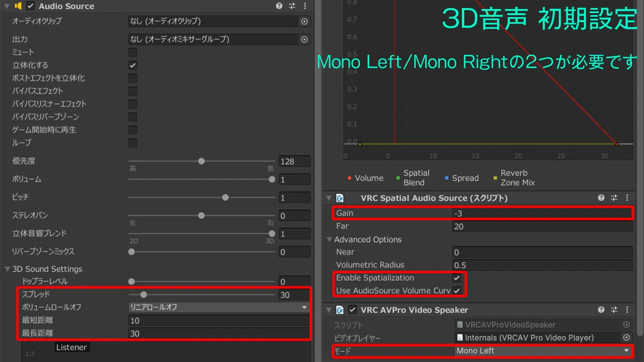Click the ボリューム slider
Image resolution: width=644 pixels, height=362 pixels.
(201, 179)
